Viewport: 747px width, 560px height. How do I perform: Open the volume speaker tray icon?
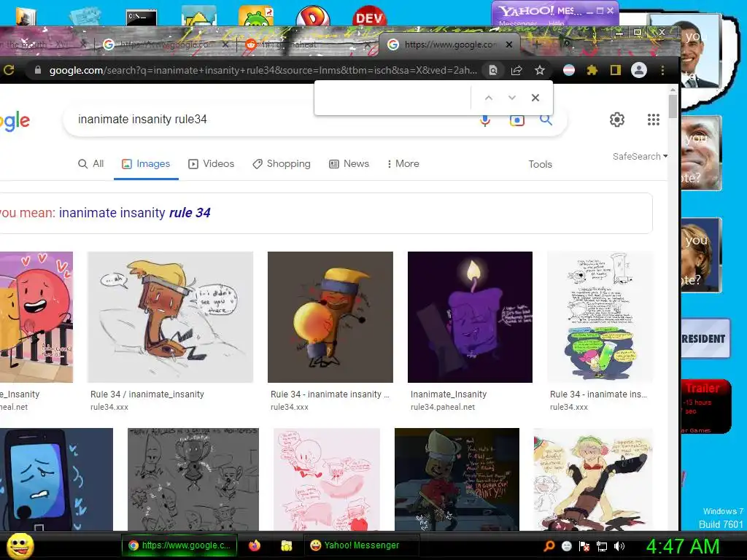619,546
